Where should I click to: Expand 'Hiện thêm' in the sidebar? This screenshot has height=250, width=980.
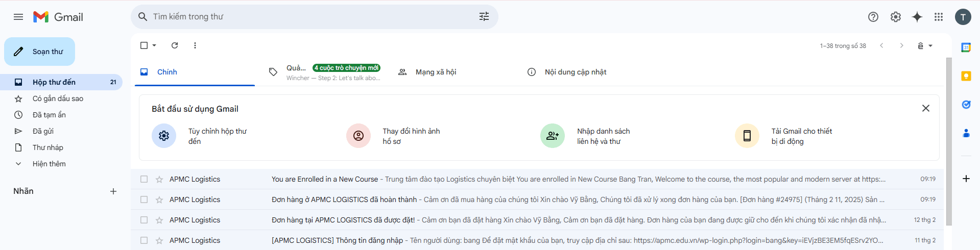(49, 164)
